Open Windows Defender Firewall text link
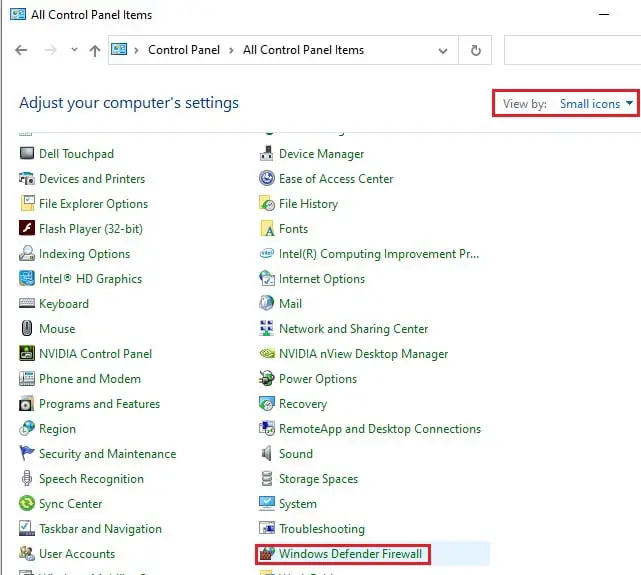Viewport: 641px width, 575px height. 350,554
